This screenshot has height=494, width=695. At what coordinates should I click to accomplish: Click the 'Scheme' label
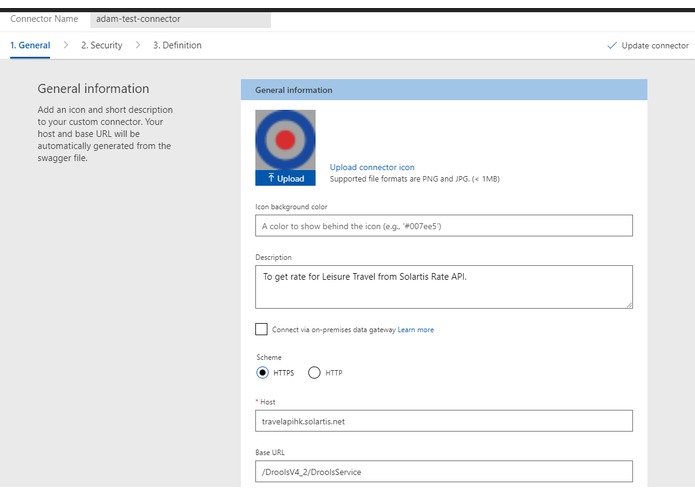coord(269,357)
